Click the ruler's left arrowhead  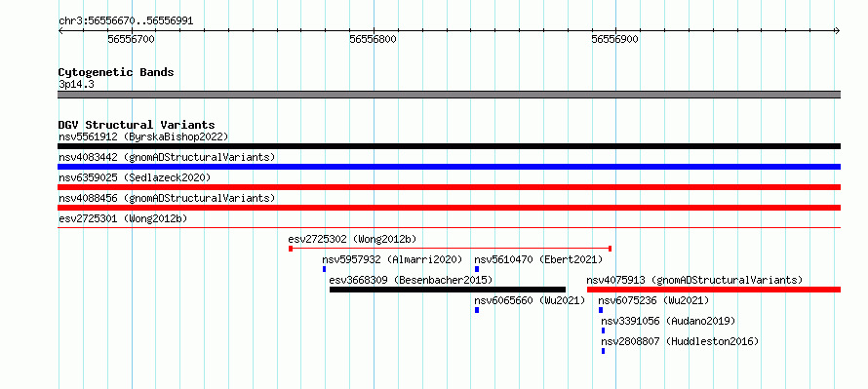[60, 30]
